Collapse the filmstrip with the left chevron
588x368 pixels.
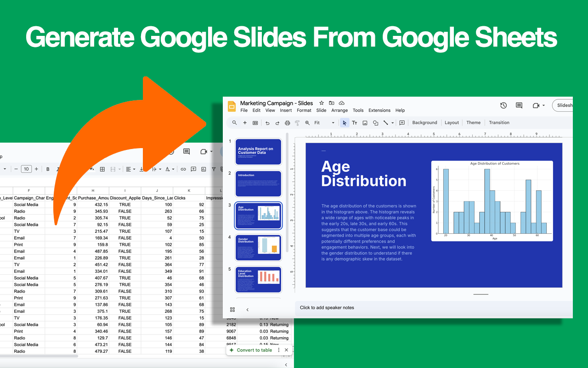248,310
